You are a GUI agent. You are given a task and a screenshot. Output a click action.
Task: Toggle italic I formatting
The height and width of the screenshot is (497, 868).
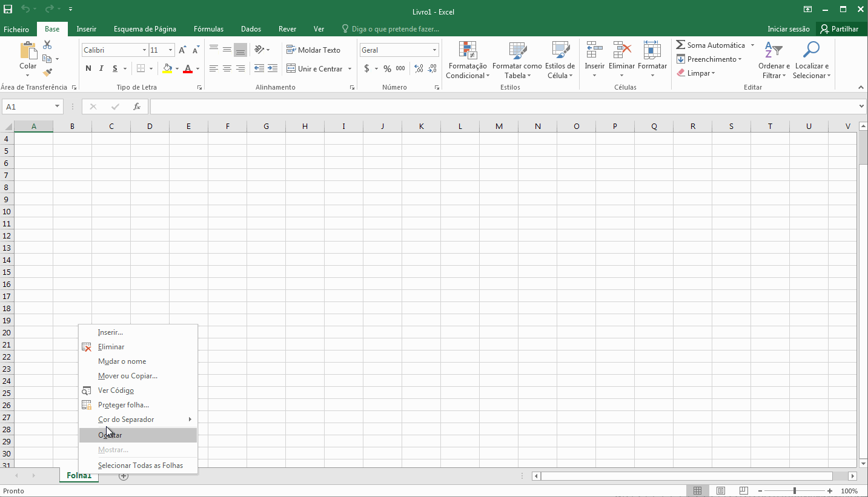(101, 68)
